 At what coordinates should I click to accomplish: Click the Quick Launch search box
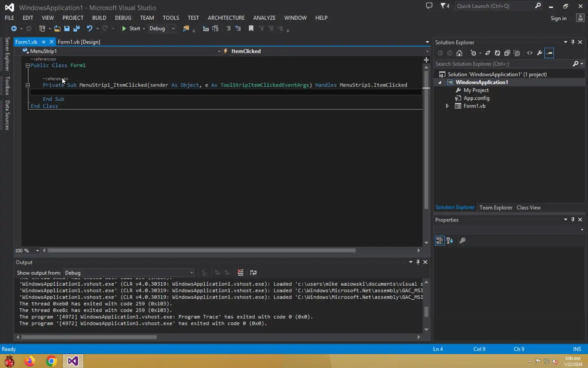[499, 6]
